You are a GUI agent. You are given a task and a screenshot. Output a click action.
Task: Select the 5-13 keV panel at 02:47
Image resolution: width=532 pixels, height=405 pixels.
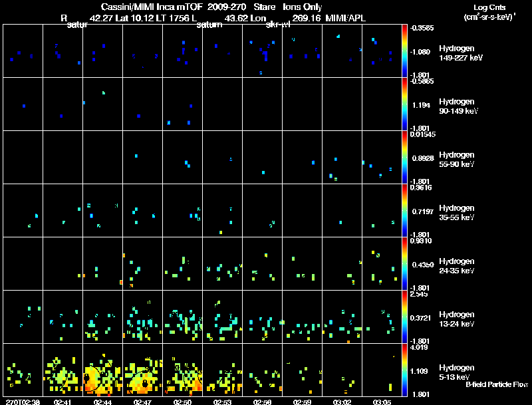[143, 370]
